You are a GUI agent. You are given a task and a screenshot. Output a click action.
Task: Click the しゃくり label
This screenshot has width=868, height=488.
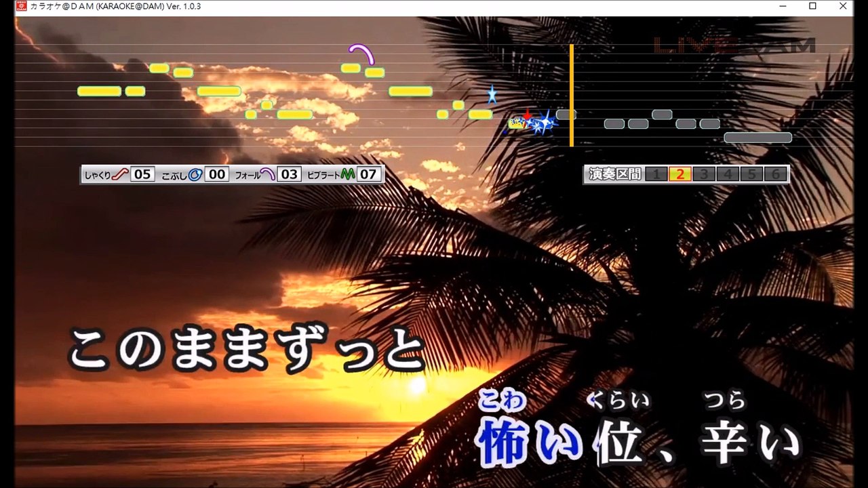tap(97, 175)
